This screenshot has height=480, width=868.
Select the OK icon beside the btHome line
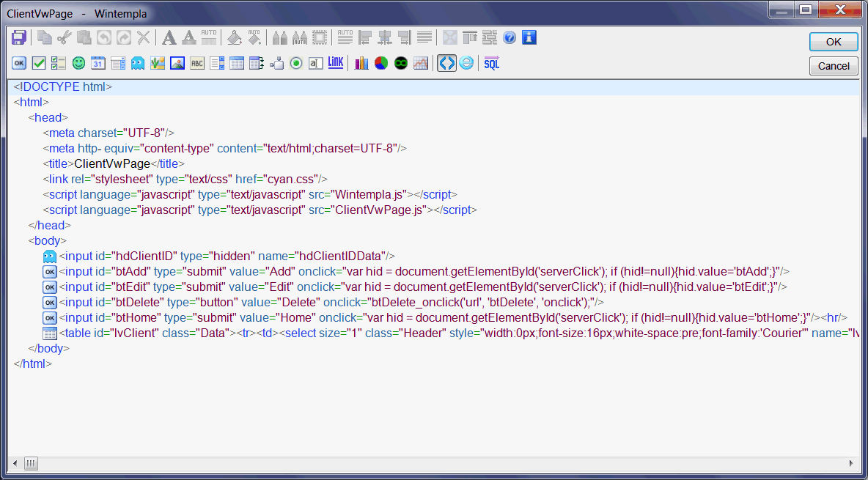coord(50,318)
